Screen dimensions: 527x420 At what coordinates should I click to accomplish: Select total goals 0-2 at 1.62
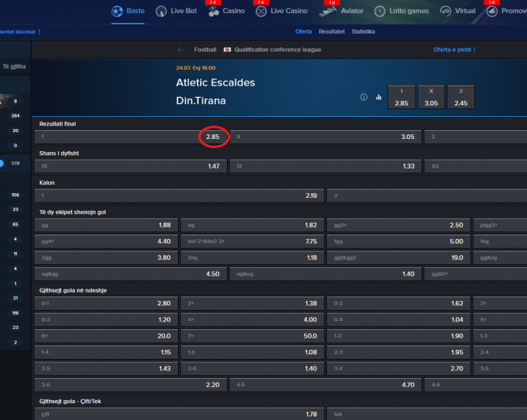[x=398, y=303]
